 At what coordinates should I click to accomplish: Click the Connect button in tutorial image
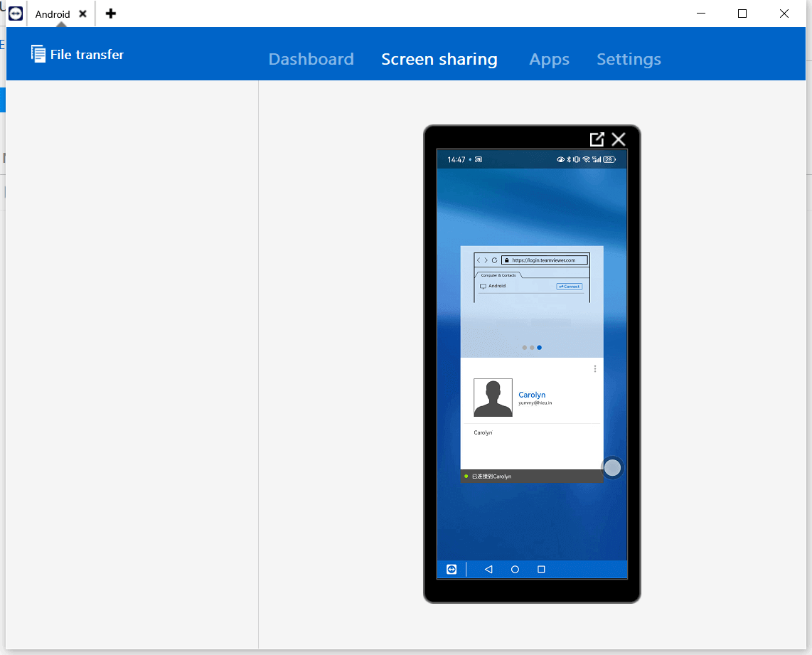coord(569,287)
